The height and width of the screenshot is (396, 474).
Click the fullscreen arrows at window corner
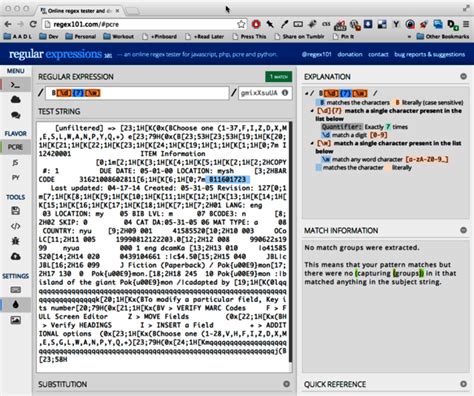coord(466,9)
